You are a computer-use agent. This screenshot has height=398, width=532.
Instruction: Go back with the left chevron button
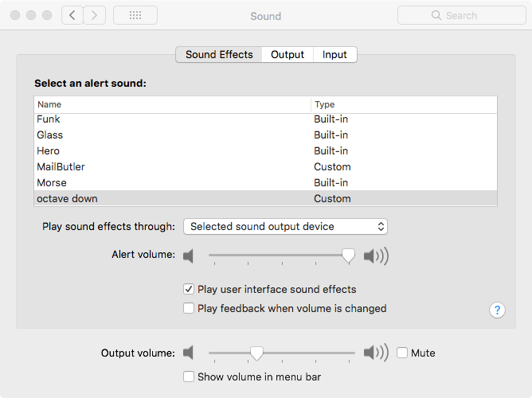click(x=72, y=15)
